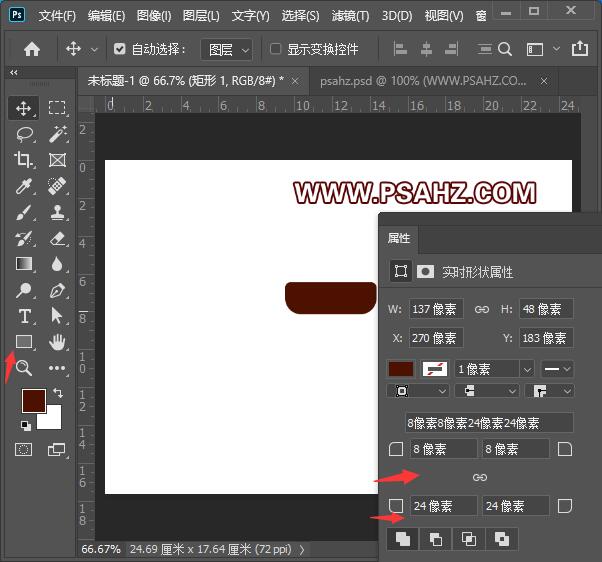The image size is (602, 562).
Task: Swap foreground and background colors
Action: click(58, 393)
